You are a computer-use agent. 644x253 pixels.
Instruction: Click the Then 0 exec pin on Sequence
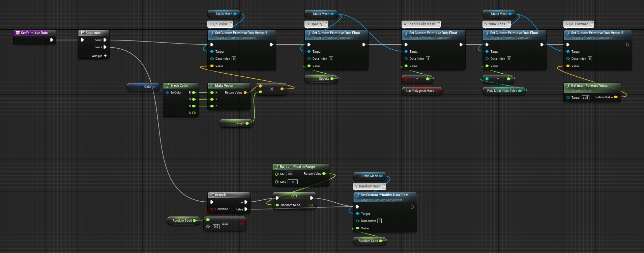105,40
